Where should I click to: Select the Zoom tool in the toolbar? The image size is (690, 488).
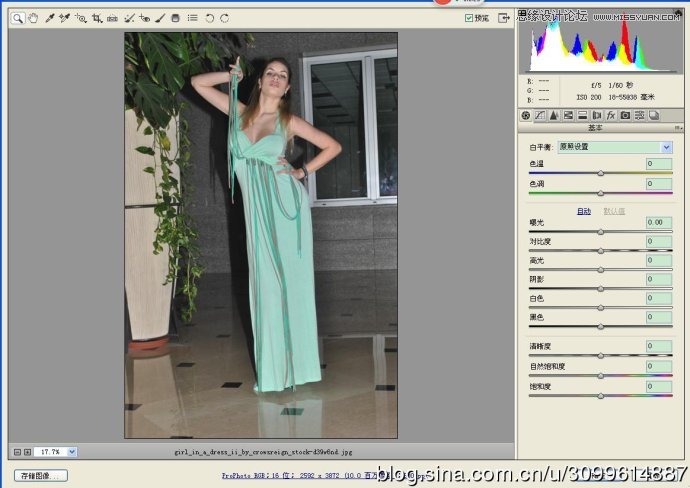pyautogui.click(x=18, y=18)
